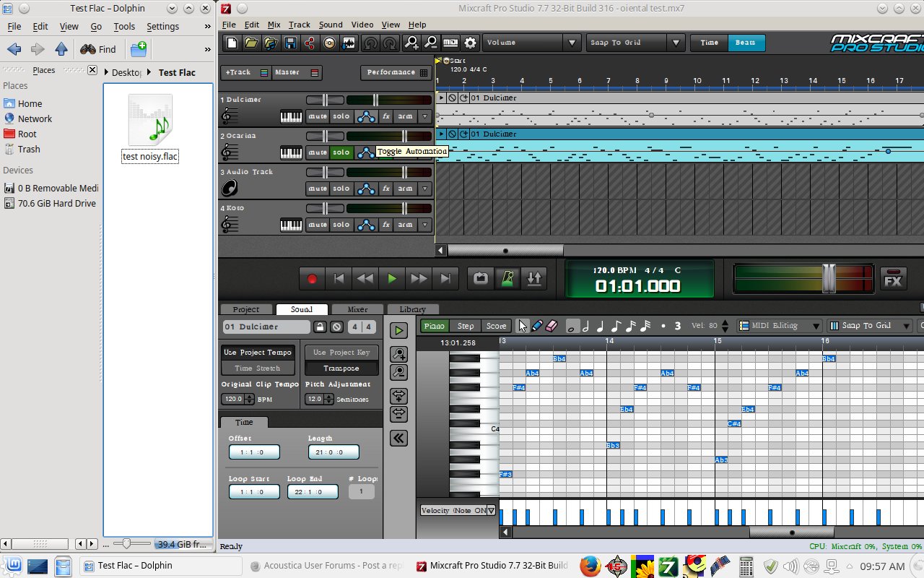Open the Video menu
Screen dimensions: 924x578
[362, 25]
